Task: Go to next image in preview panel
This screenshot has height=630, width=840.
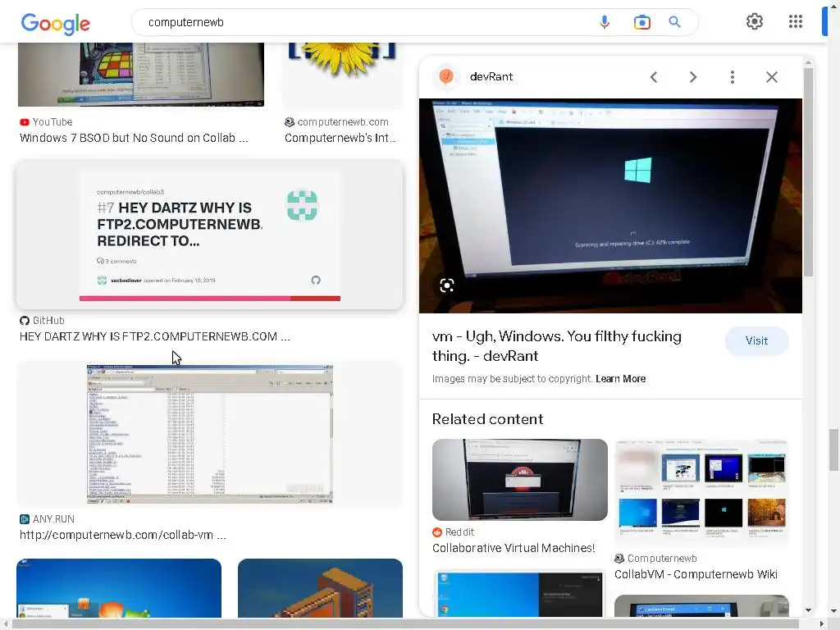Action: 692,77
